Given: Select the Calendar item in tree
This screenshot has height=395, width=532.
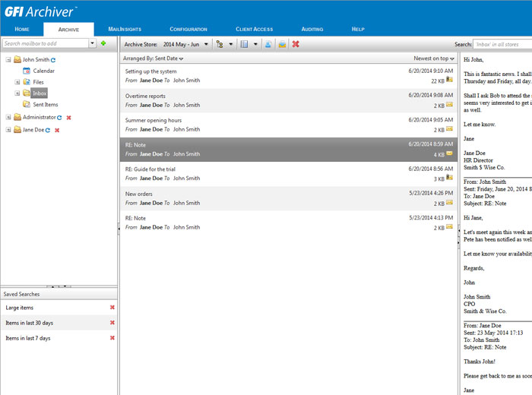Looking at the screenshot, I should pyautogui.click(x=44, y=71).
